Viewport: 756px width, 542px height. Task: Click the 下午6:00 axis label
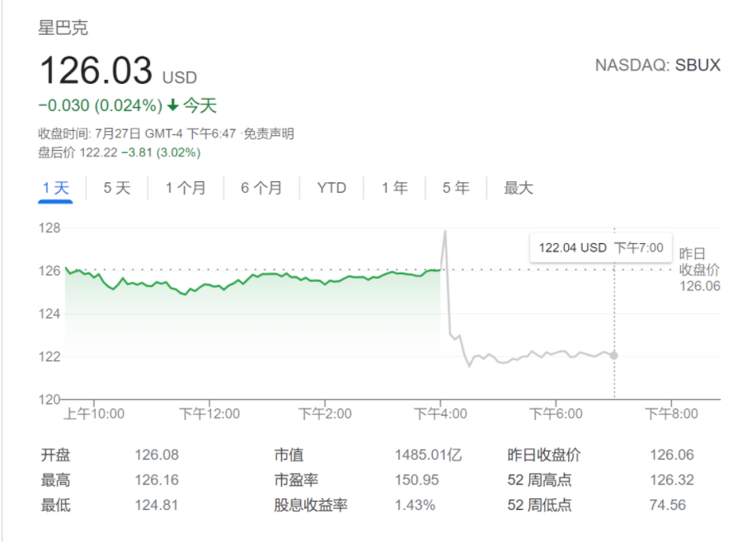pyautogui.click(x=556, y=414)
